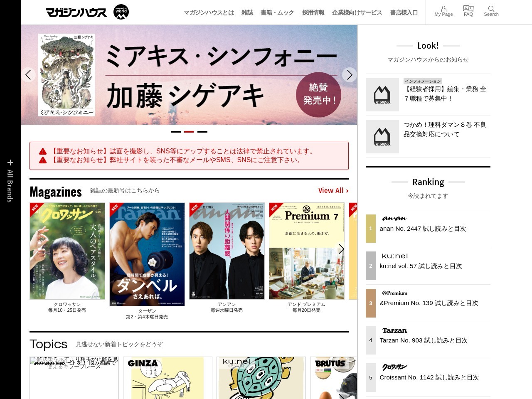The height and width of the screenshot is (399, 532).
Task: Click Magazine House logo beside 経験者採用 notice
Action: (x=382, y=95)
